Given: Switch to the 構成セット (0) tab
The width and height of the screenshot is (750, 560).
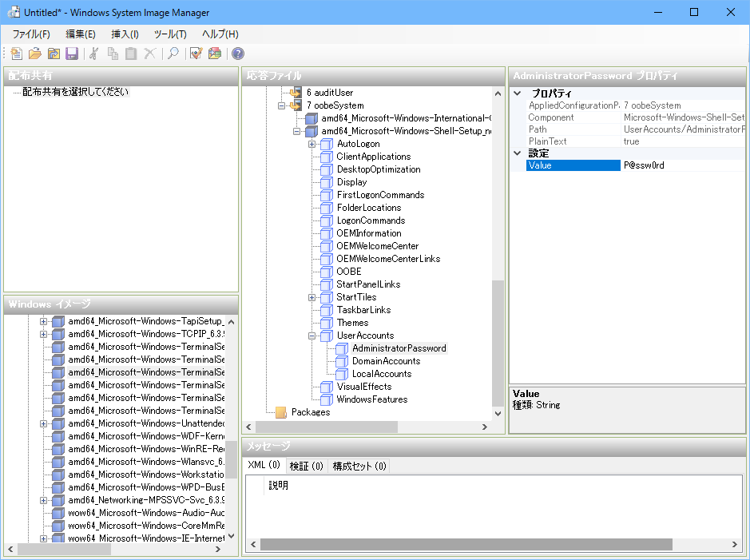Looking at the screenshot, I should pos(359,466).
